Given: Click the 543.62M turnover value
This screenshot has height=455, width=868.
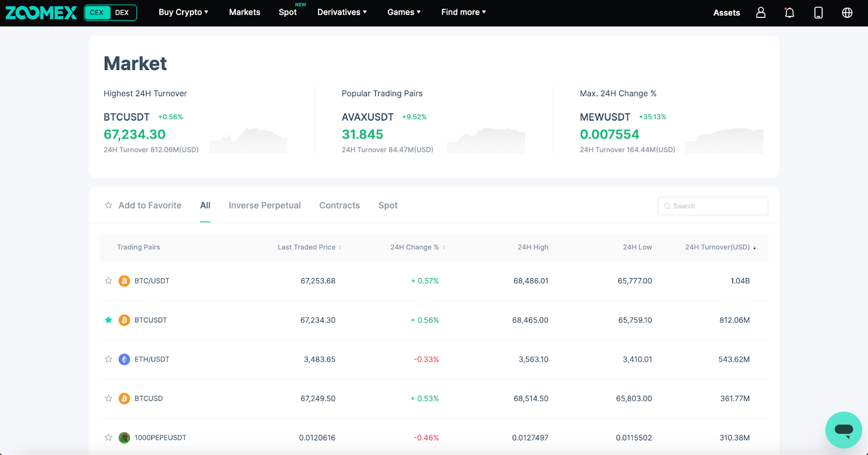Looking at the screenshot, I should 734,359.
